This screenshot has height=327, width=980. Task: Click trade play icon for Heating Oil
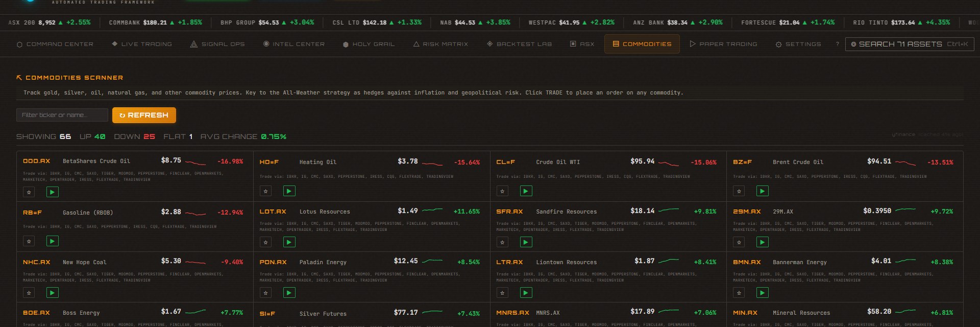coord(289,191)
